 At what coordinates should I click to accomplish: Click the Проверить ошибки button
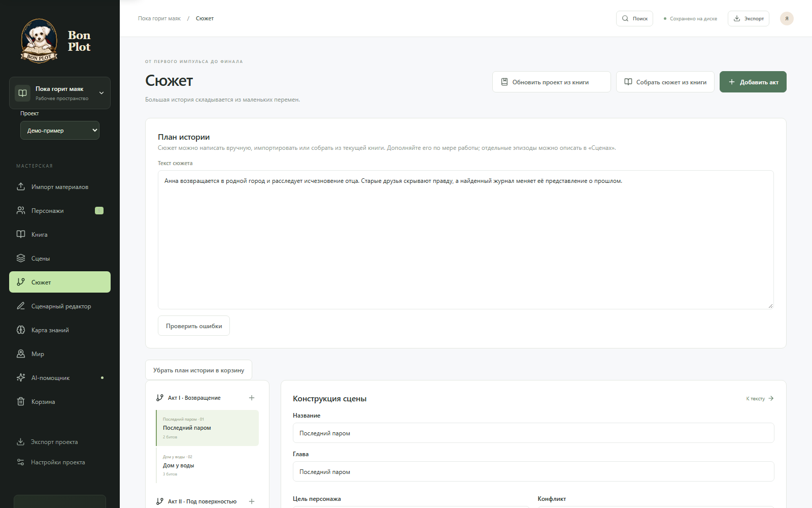click(x=194, y=326)
